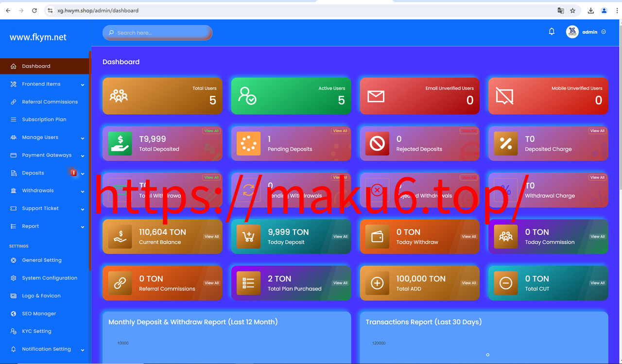The width and height of the screenshot is (622, 364).
Task: Open Logo & Favicon settings
Action: [45, 295]
